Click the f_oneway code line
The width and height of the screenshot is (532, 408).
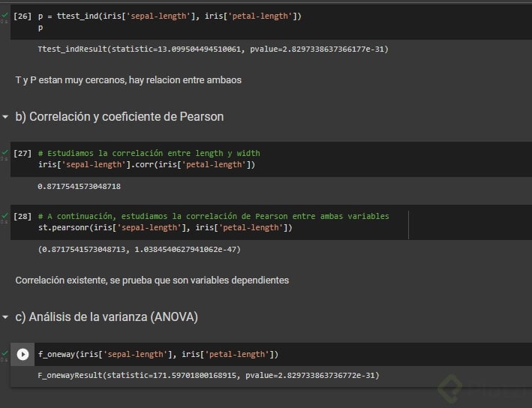pos(158,355)
